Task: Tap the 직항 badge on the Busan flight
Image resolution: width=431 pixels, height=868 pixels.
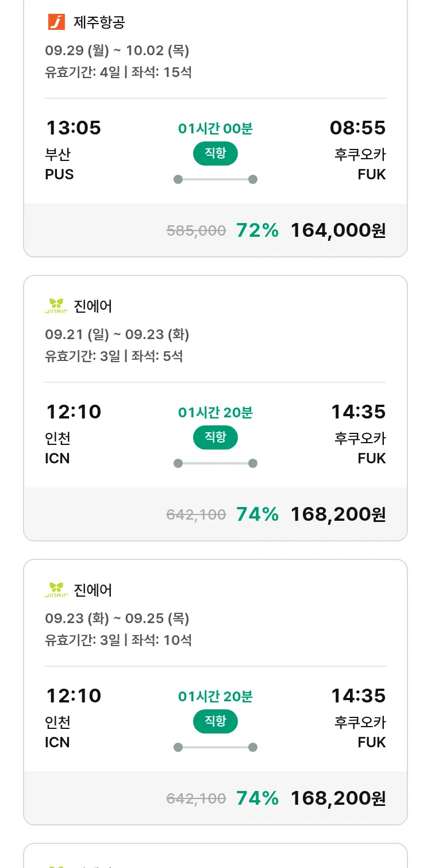Action: 215,153
